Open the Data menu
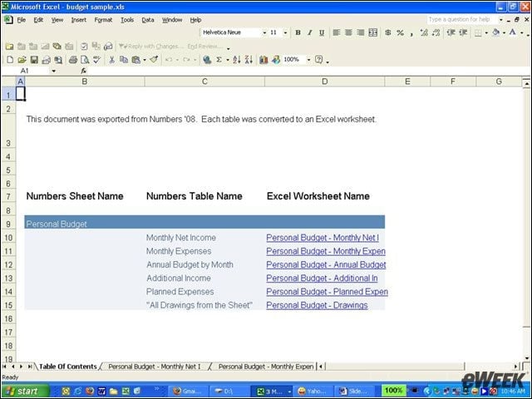This screenshot has height=399, width=532. 148,20
